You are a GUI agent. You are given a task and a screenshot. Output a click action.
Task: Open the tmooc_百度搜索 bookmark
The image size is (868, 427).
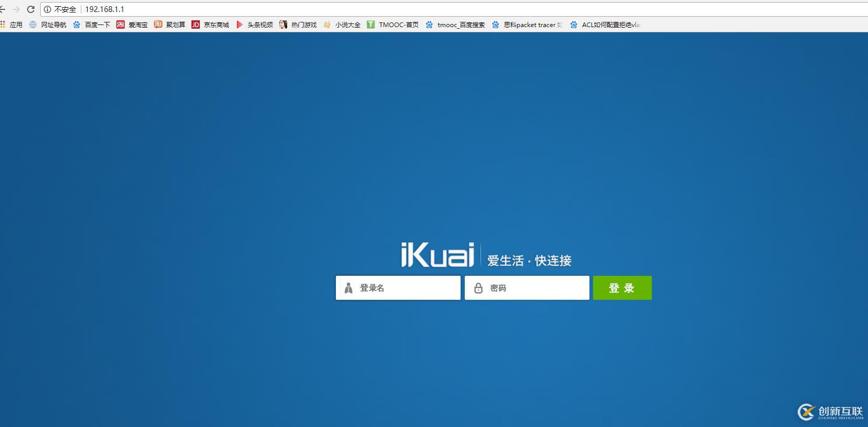pyautogui.click(x=455, y=25)
